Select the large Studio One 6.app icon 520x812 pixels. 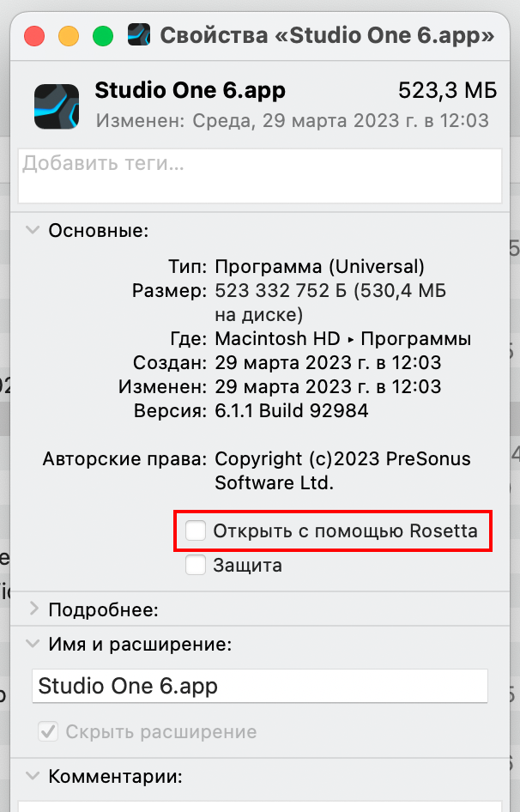click(x=57, y=106)
